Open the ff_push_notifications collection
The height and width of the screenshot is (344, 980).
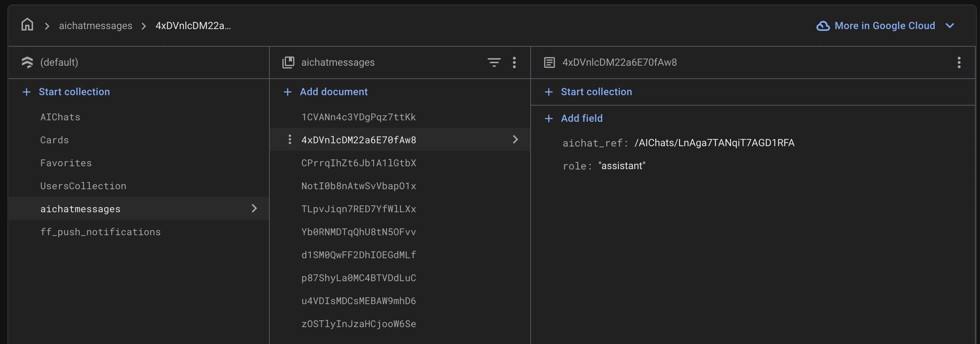(x=101, y=232)
